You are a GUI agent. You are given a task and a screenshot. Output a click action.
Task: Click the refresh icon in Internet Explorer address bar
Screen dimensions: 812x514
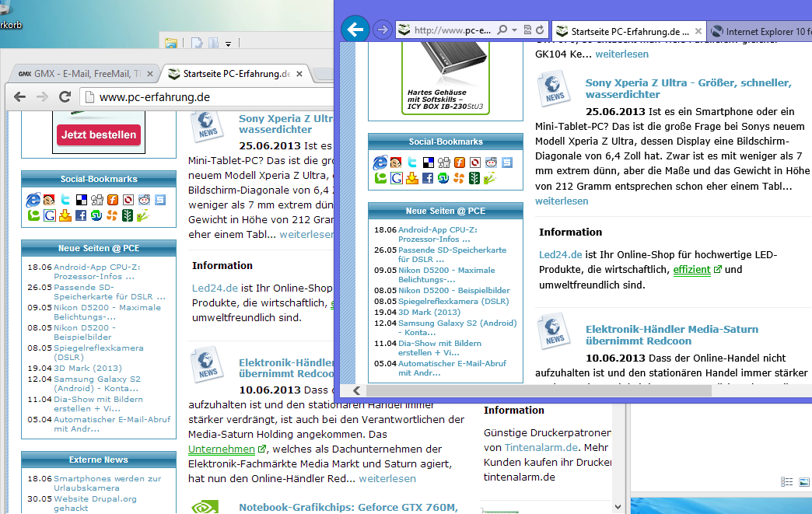[540, 30]
